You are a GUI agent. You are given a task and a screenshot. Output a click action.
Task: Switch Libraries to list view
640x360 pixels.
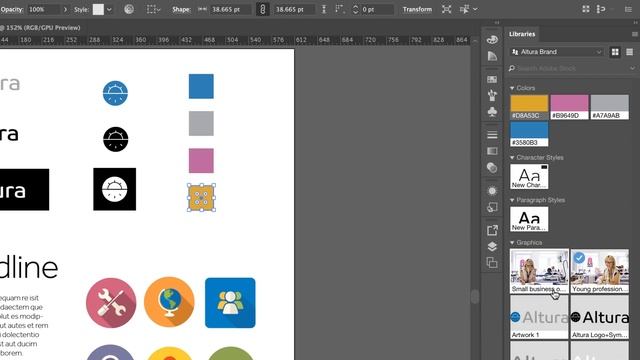click(x=629, y=52)
